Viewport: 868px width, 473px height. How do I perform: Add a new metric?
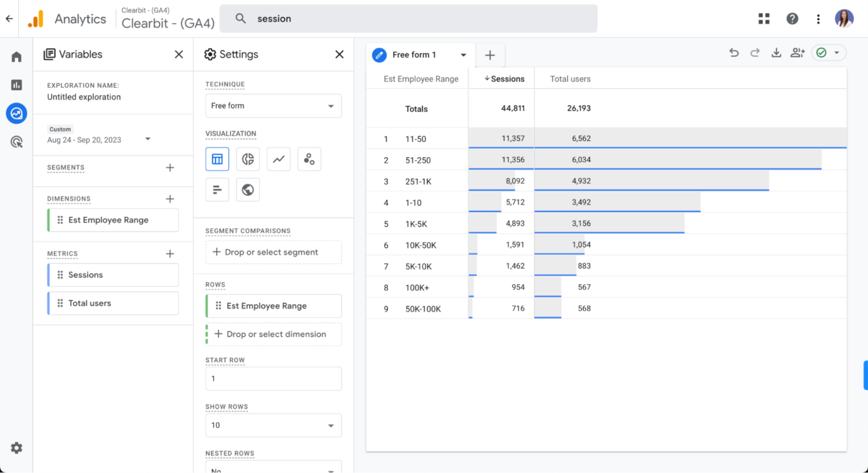(170, 254)
